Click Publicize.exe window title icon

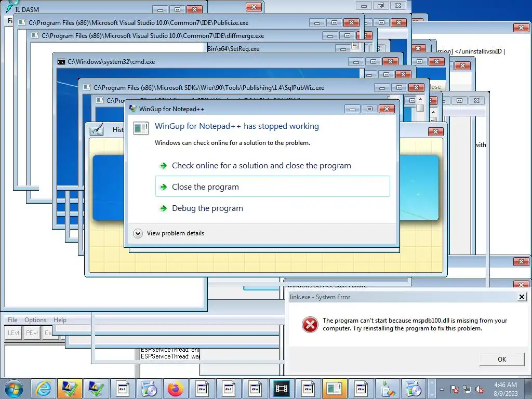tap(22, 22)
